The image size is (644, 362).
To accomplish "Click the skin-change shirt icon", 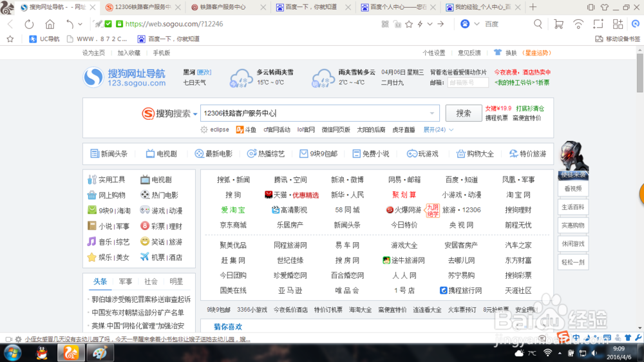I will (497, 53).
